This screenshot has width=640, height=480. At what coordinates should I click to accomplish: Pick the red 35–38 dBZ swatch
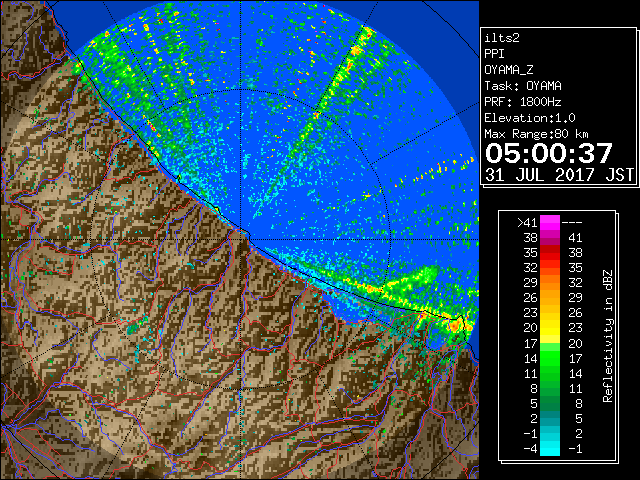tap(550, 253)
